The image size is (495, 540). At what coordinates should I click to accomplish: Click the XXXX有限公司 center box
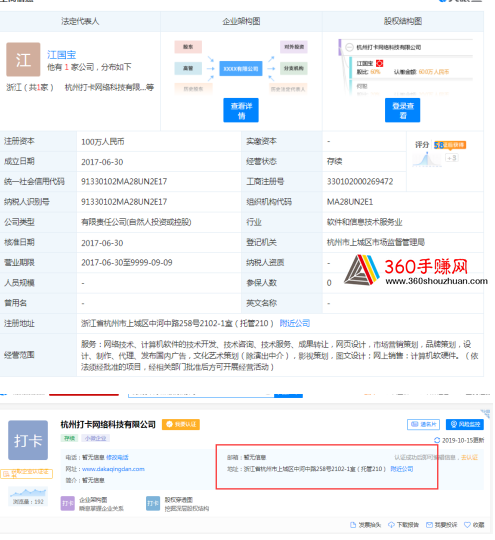[x=241, y=69]
